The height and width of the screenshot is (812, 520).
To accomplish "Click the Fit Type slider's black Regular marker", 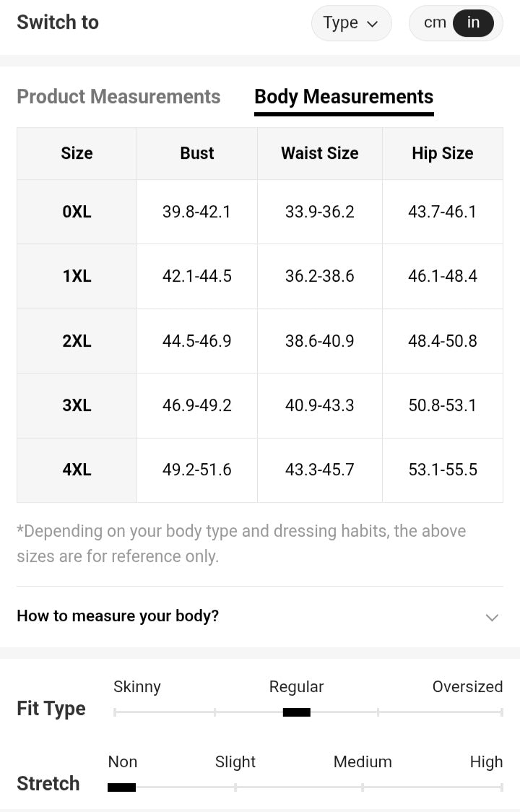I will (296, 712).
